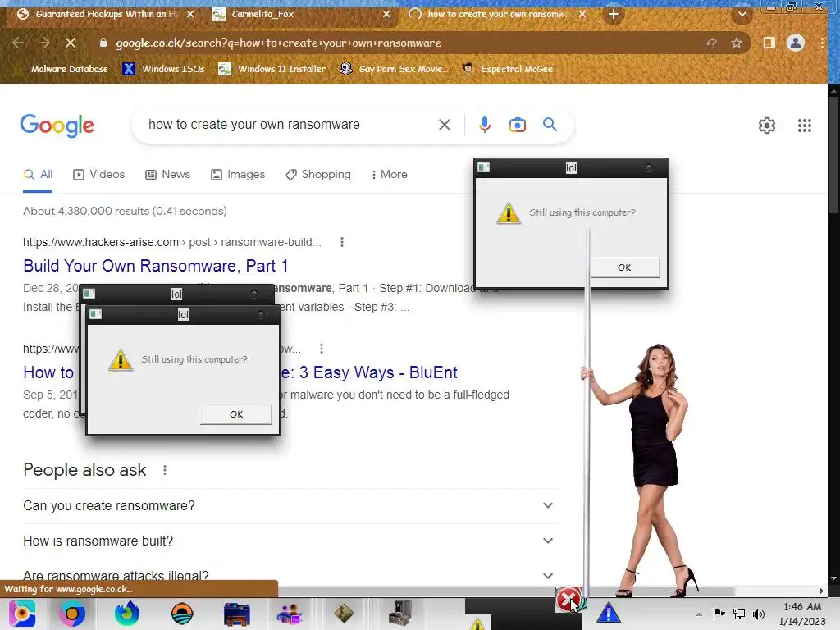This screenshot has height=630, width=840.
Task: Expand the More search filters menu
Action: click(390, 175)
